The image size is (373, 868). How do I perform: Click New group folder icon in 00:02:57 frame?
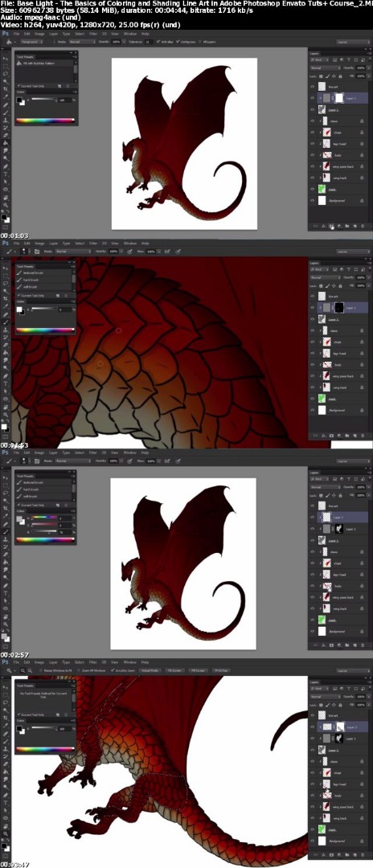[347, 645]
